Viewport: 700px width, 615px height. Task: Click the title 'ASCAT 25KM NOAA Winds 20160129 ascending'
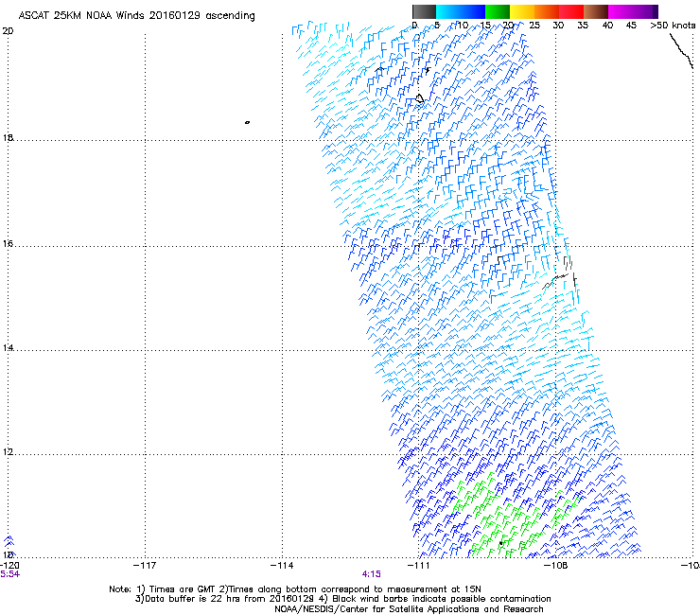(136, 15)
